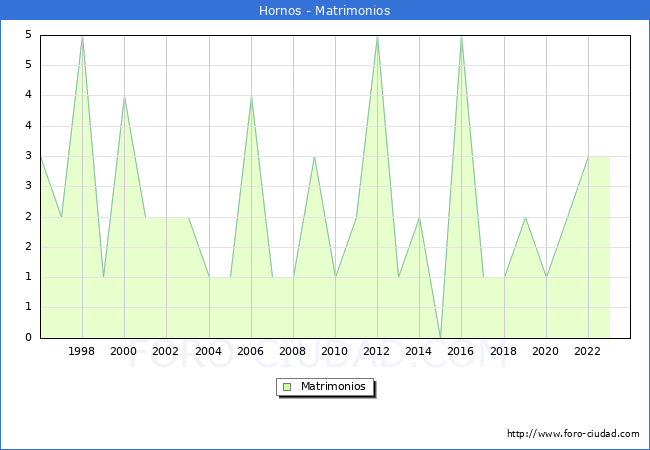Click the chart title Hornos - Matrimonios
This screenshot has height=450, width=650.
click(325, 10)
